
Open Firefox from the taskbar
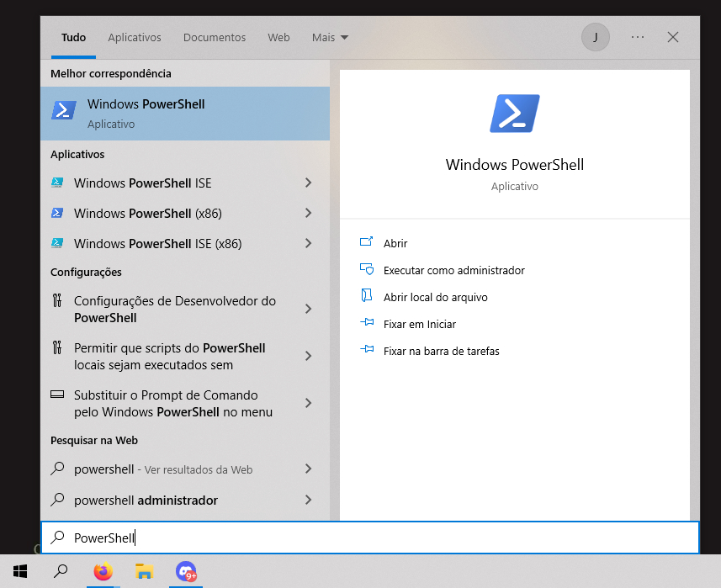coord(103,571)
